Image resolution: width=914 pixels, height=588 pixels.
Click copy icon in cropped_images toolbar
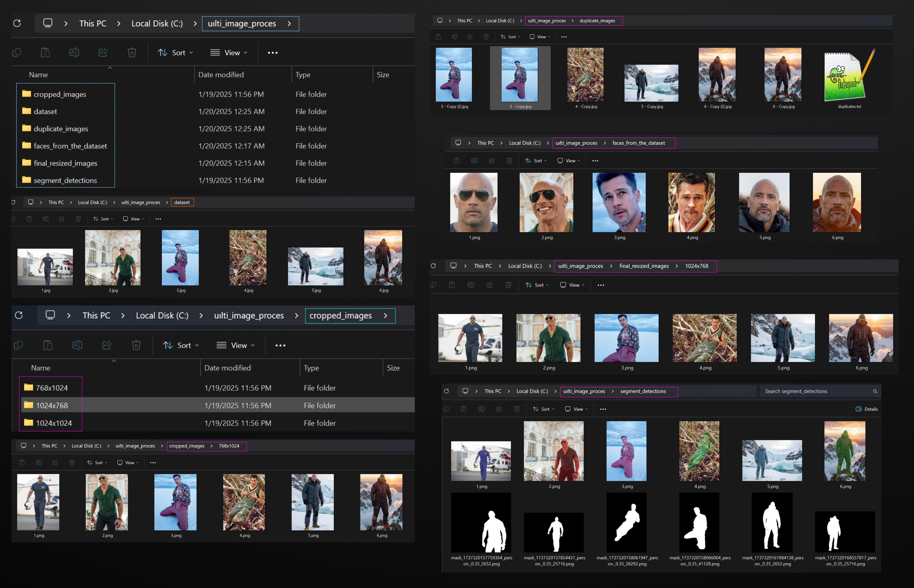point(18,345)
